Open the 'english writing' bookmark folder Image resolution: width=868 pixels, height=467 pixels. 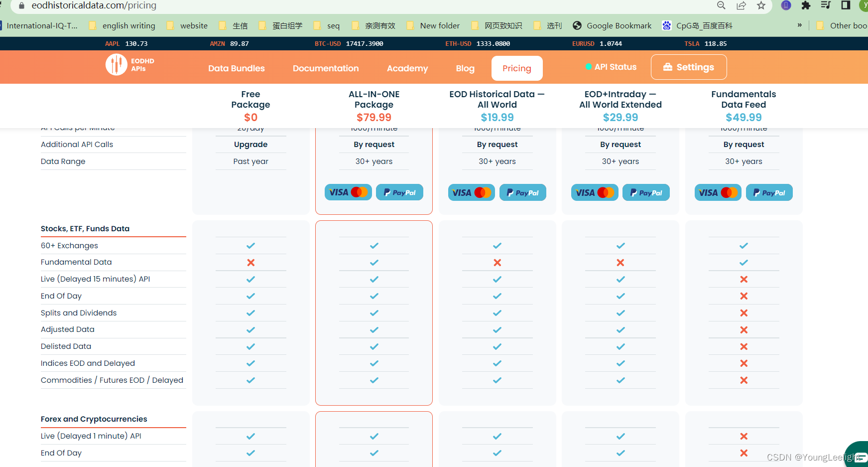tap(122, 26)
